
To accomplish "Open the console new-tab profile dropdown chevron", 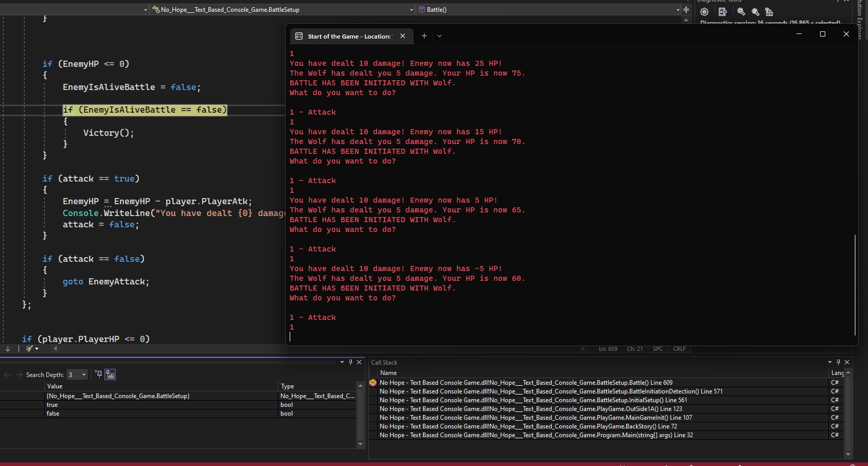I will pos(439,36).
